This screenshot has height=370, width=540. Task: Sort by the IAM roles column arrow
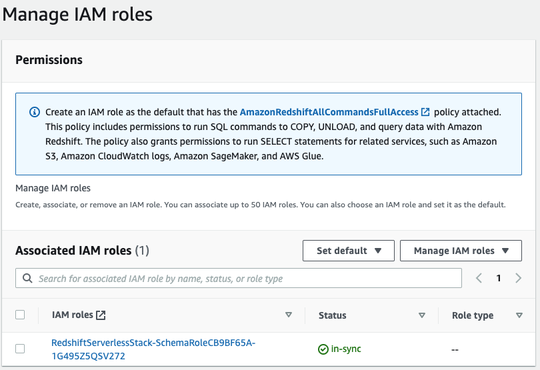(x=289, y=315)
